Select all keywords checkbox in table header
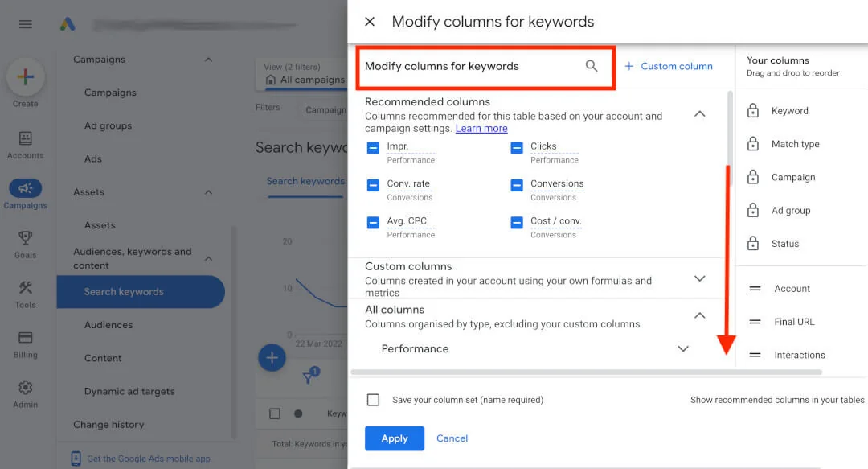 [275, 413]
